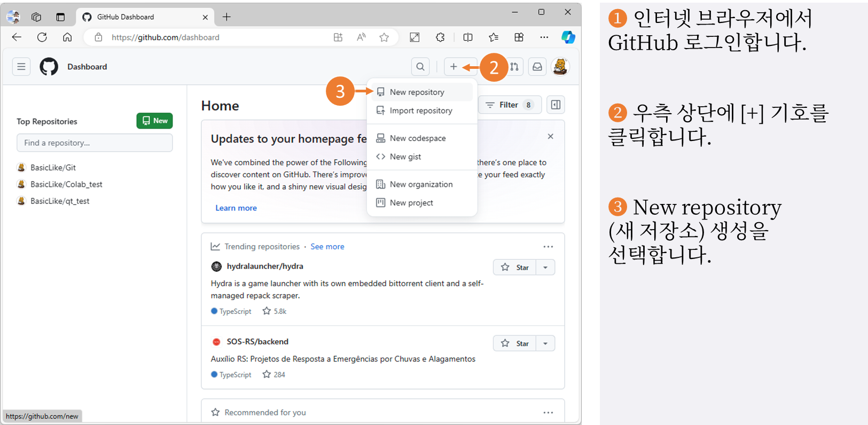View 5.8k stargazers of hydra
Screen dimensions: 868x425
click(275, 311)
